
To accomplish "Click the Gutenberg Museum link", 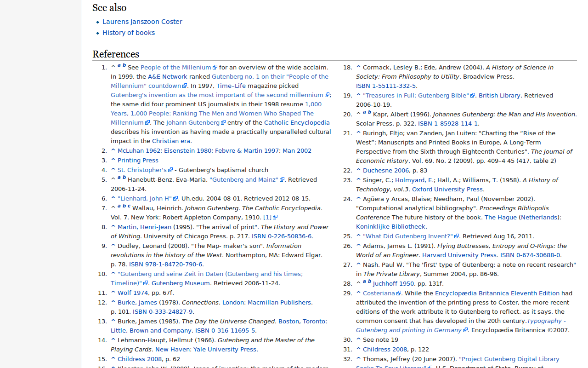I will (x=180, y=283).
